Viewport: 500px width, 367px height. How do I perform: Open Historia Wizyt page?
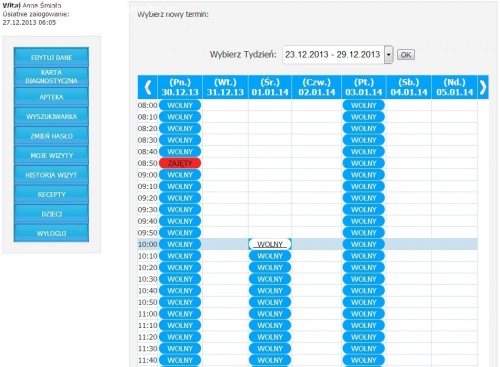(x=51, y=175)
